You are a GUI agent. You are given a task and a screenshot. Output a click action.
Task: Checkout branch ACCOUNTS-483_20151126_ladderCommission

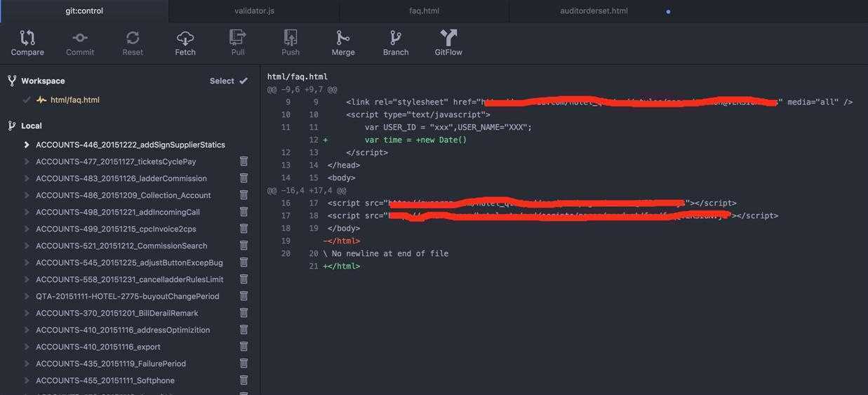121,178
